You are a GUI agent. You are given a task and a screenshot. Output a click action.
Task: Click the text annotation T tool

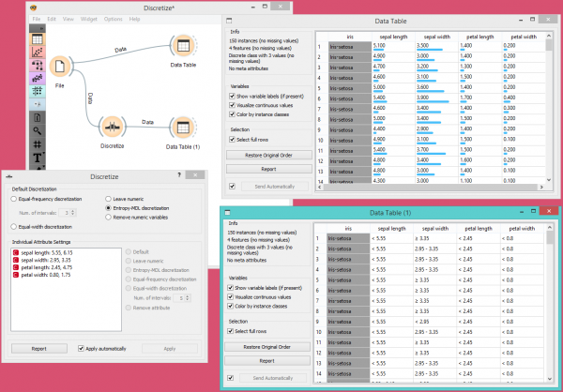pos(37,158)
